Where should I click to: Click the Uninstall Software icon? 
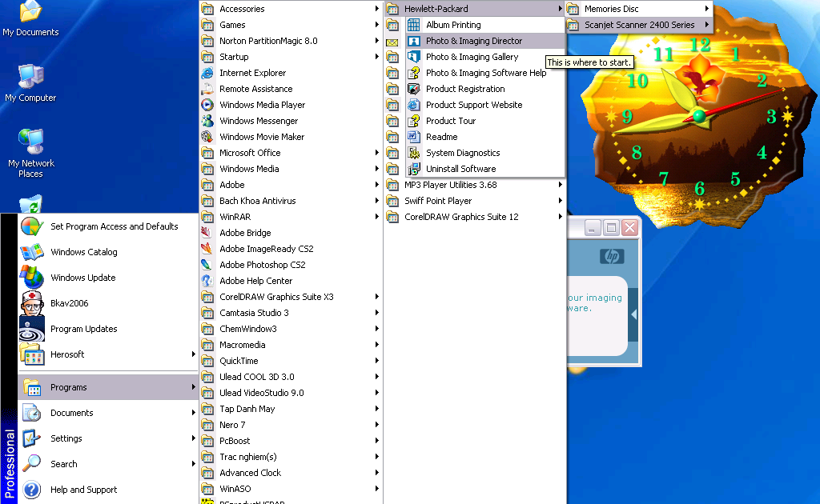[414, 170]
